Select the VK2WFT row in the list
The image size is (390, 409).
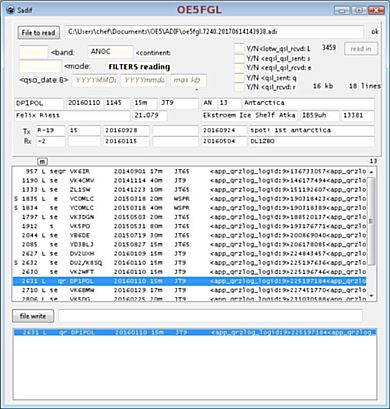(189, 272)
